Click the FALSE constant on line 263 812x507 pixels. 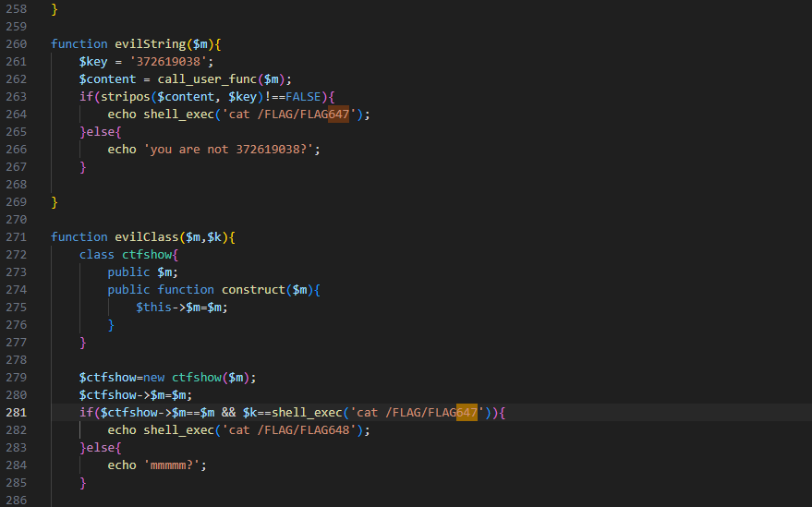(x=303, y=97)
